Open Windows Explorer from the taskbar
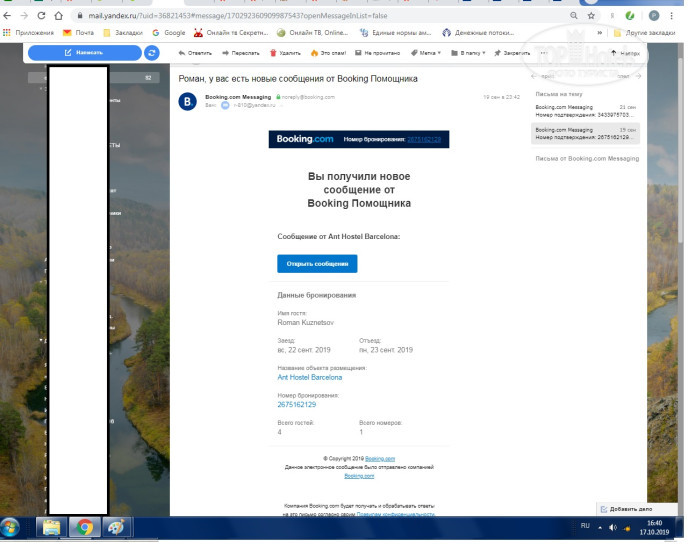688x550 pixels. pyautogui.click(x=50, y=527)
